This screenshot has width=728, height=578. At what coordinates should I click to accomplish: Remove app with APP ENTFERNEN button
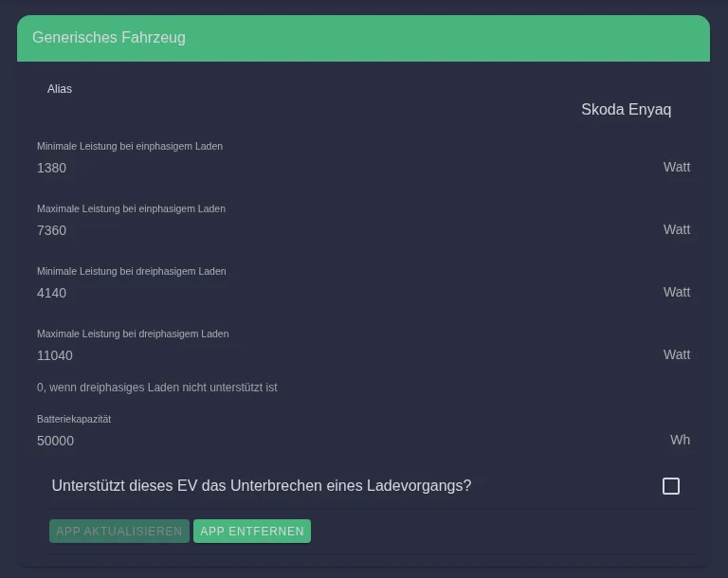[252, 532]
